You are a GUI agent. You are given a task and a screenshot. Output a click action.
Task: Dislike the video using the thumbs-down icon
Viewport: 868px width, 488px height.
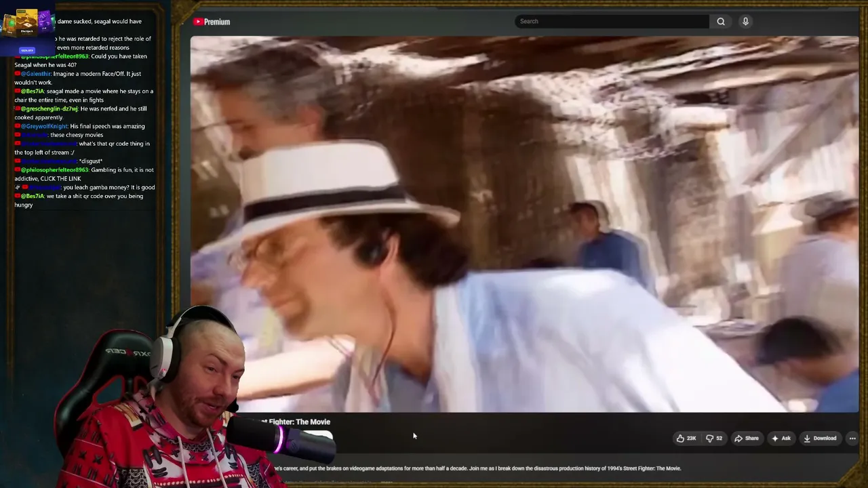click(714, 438)
